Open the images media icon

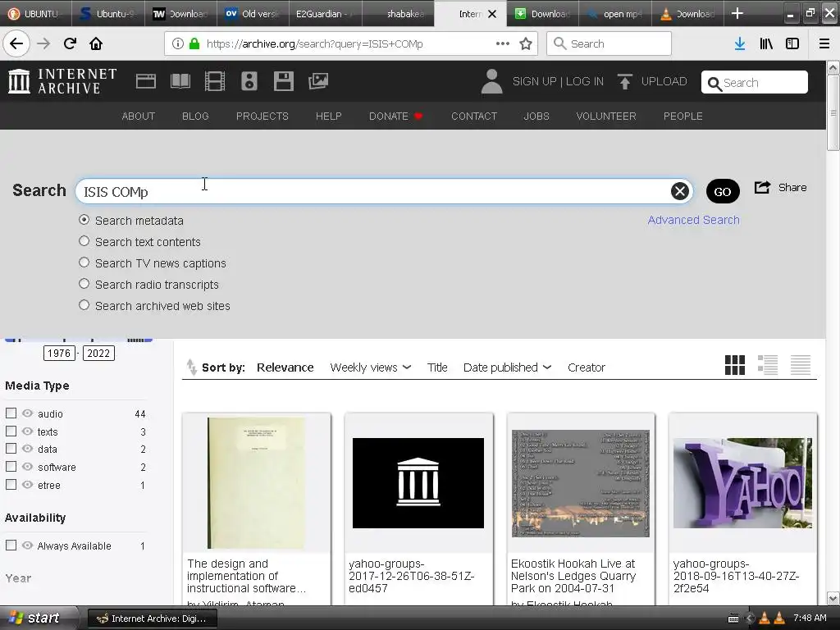pos(318,81)
